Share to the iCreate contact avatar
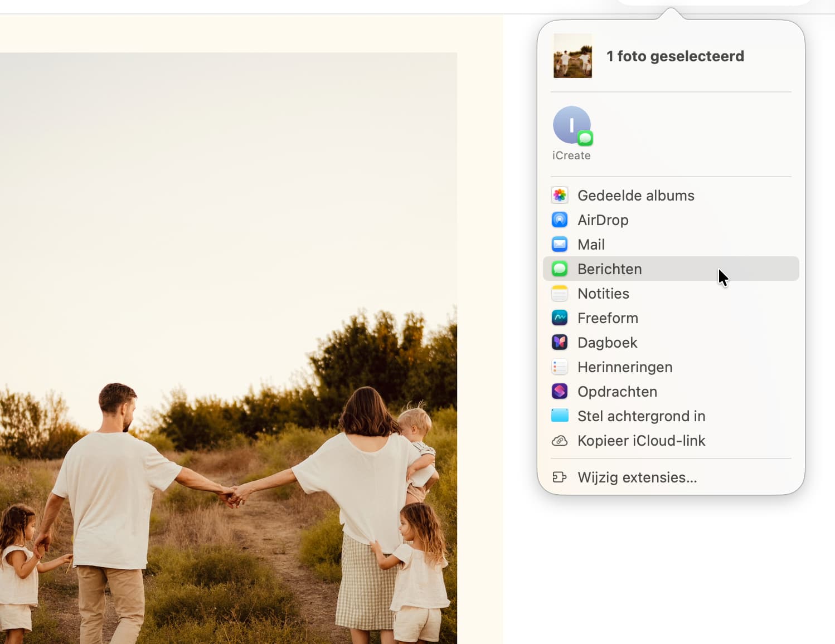The height and width of the screenshot is (644, 835). (572, 125)
